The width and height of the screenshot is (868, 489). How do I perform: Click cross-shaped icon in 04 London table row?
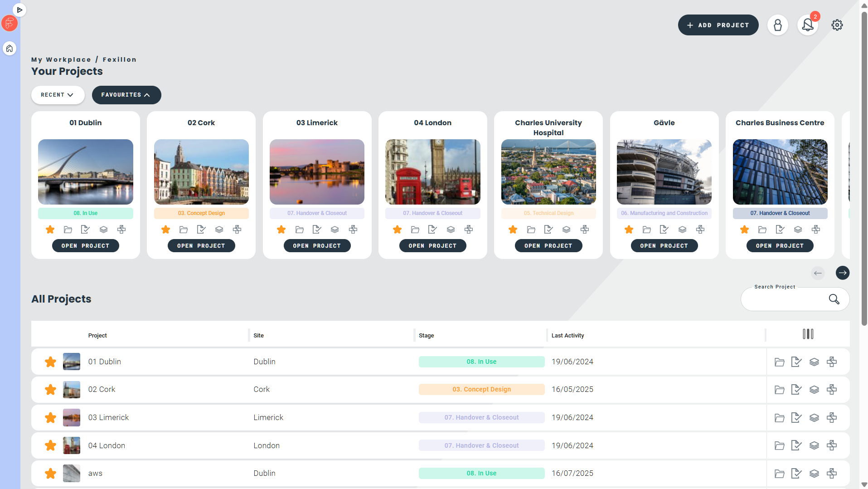(832, 445)
